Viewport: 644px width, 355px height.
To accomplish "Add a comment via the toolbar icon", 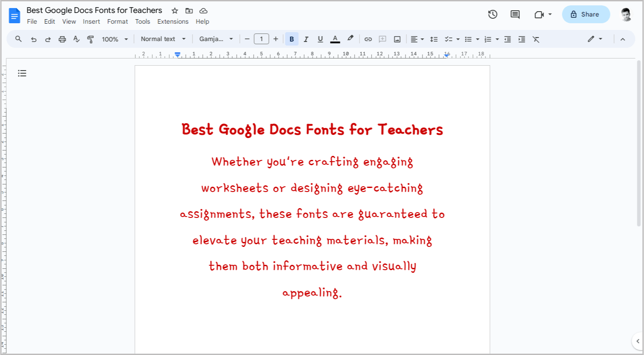I will (382, 39).
